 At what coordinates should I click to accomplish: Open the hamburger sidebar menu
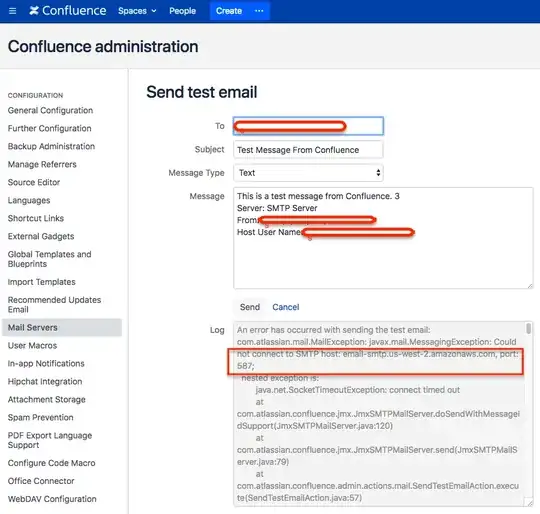click(x=12, y=11)
